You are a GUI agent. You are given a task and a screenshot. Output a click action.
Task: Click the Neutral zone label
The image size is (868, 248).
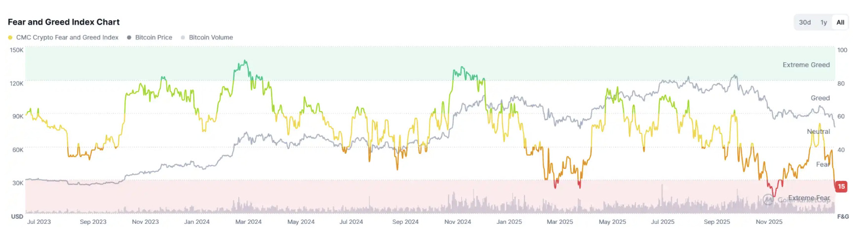tap(818, 131)
